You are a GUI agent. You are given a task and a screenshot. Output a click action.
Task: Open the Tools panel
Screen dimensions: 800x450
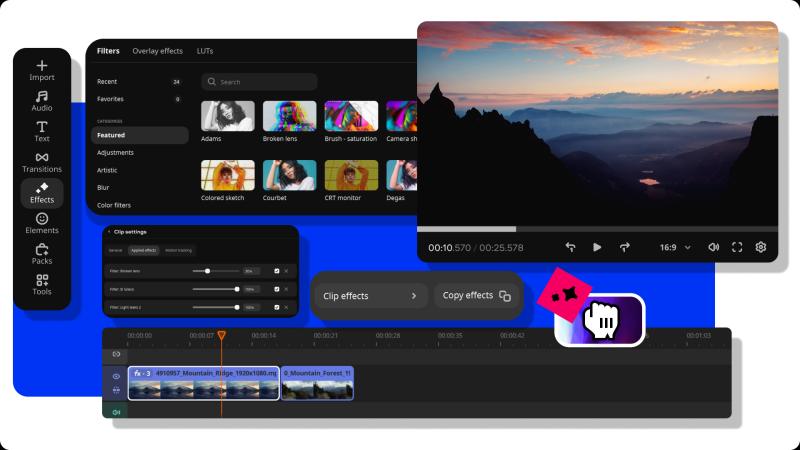pos(42,285)
